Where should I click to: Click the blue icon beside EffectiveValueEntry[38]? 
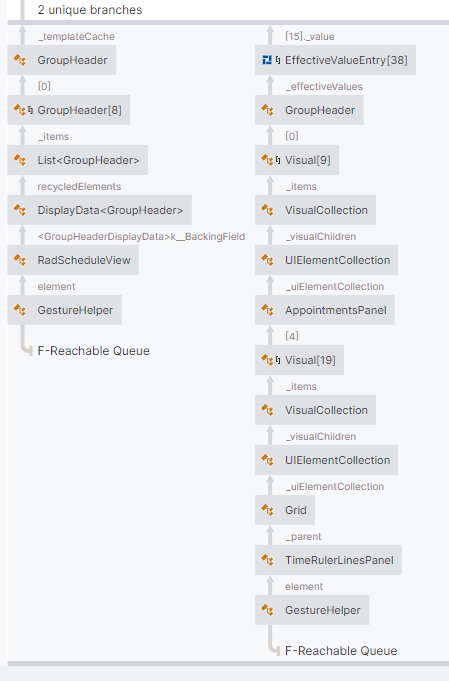pos(267,60)
